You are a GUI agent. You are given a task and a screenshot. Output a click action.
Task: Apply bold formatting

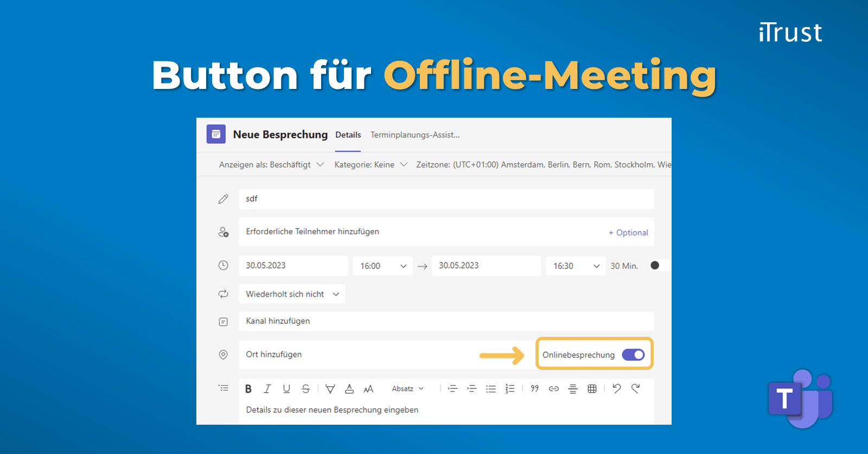pos(248,388)
